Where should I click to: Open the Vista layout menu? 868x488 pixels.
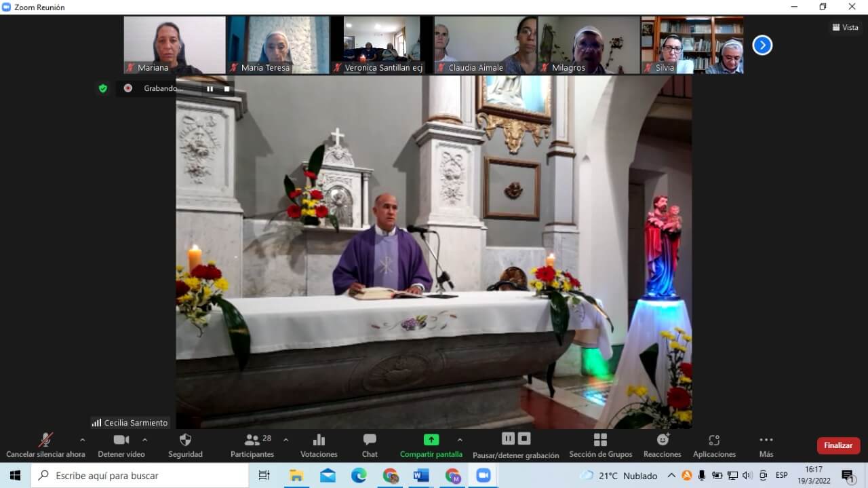[845, 27]
